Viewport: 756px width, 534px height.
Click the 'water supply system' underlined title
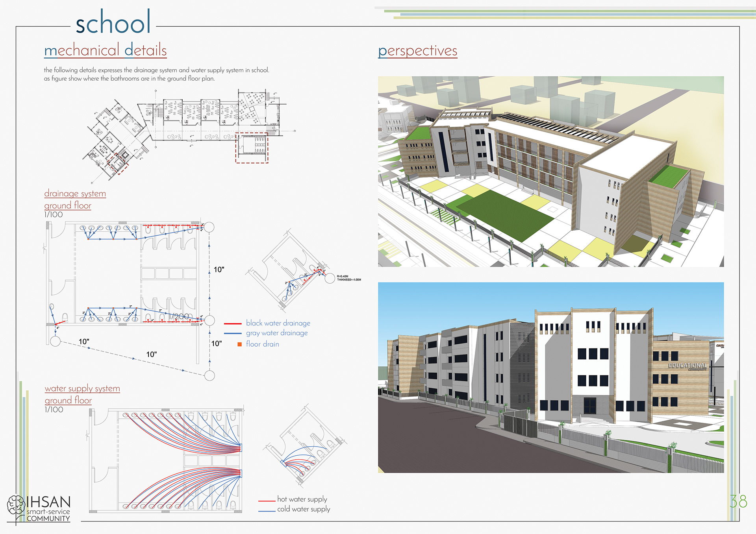82,388
